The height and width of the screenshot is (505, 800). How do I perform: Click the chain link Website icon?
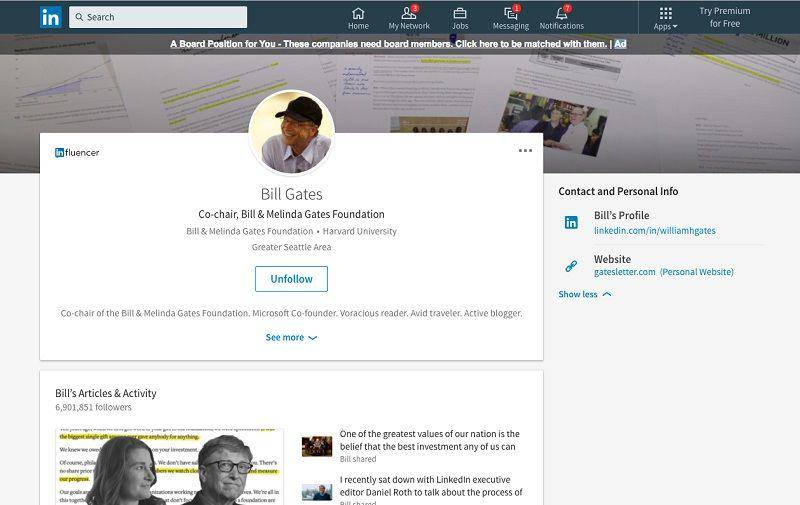point(571,266)
